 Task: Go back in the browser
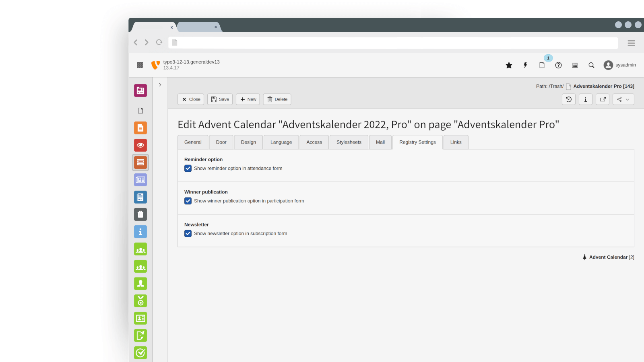pyautogui.click(x=136, y=43)
